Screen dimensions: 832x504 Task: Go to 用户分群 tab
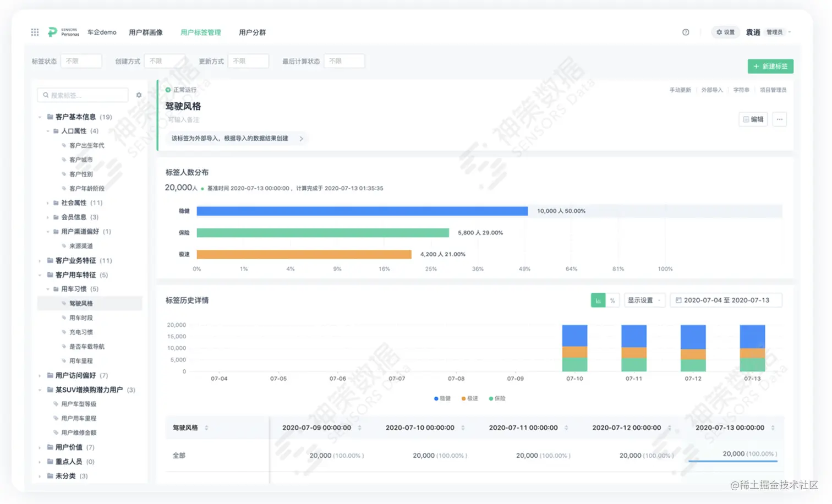coord(252,32)
